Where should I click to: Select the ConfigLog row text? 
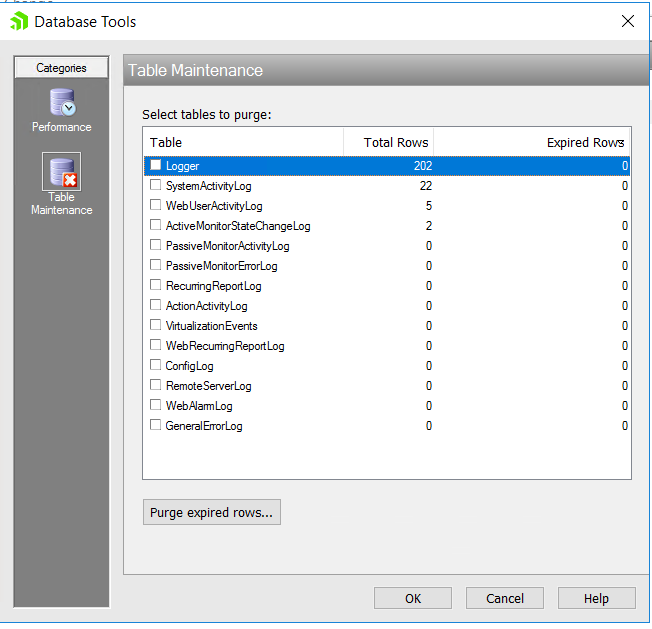tap(190, 365)
